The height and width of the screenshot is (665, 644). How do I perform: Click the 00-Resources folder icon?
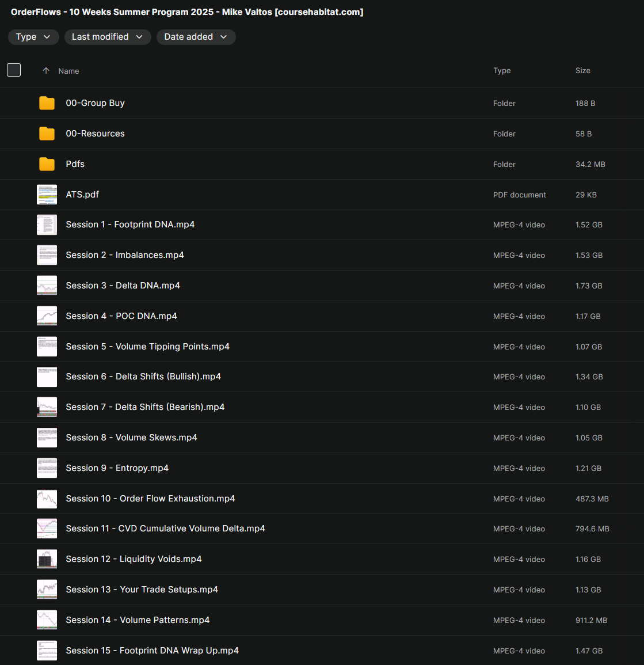[47, 134]
